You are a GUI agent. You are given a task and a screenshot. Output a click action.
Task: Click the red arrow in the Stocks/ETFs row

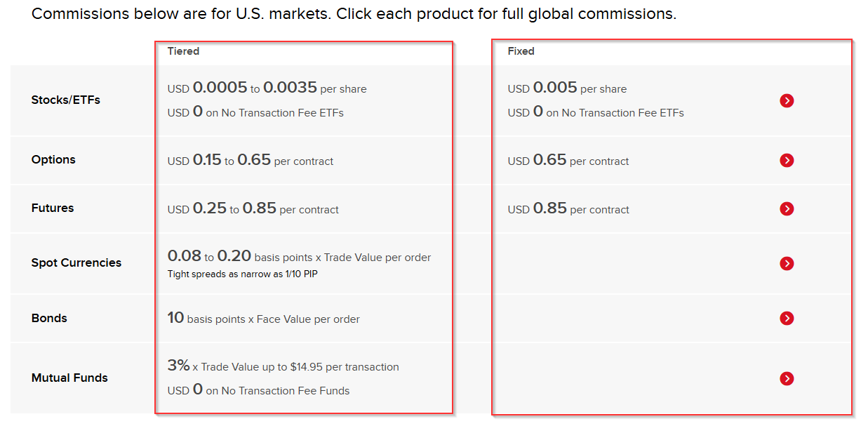[787, 101]
